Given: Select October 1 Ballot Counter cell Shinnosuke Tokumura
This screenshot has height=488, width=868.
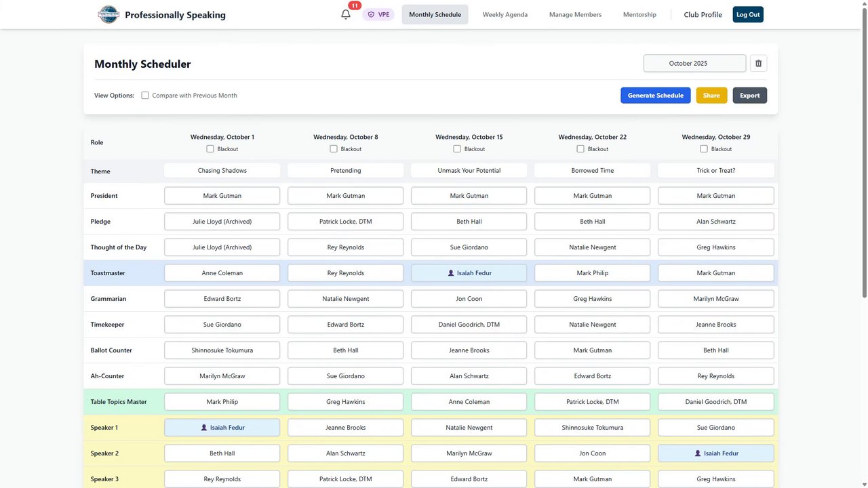Looking at the screenshot, I should click(x=222, y=350).
